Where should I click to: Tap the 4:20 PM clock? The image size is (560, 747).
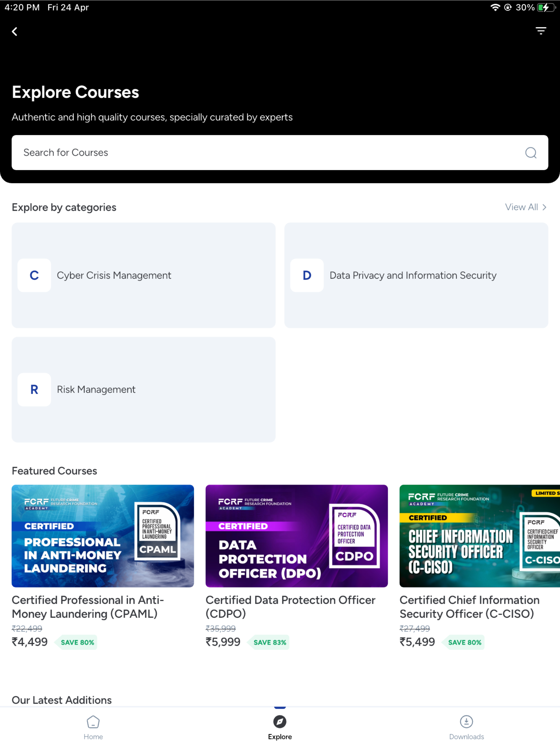pos(22,7)
